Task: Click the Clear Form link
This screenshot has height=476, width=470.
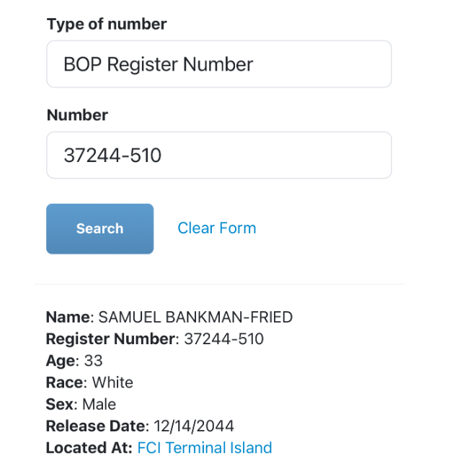Action: tap(216, 228)
